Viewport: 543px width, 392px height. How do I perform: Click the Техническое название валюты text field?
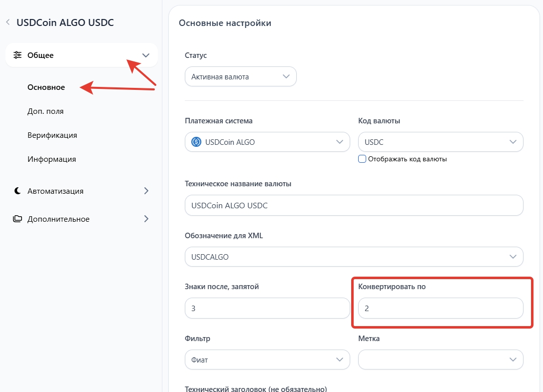click(x=354, y=205)
